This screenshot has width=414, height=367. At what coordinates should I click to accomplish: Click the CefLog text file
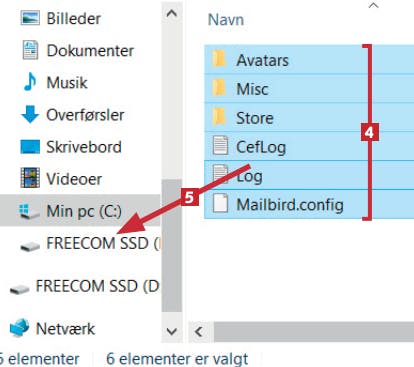[x=309, y=147]
